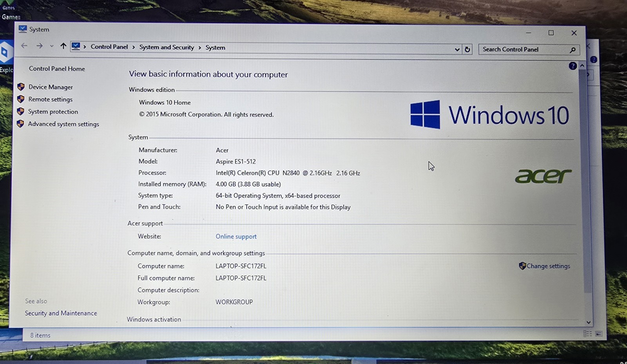Open Acer Online support link
627x364 pixels.
click(236, 237)
